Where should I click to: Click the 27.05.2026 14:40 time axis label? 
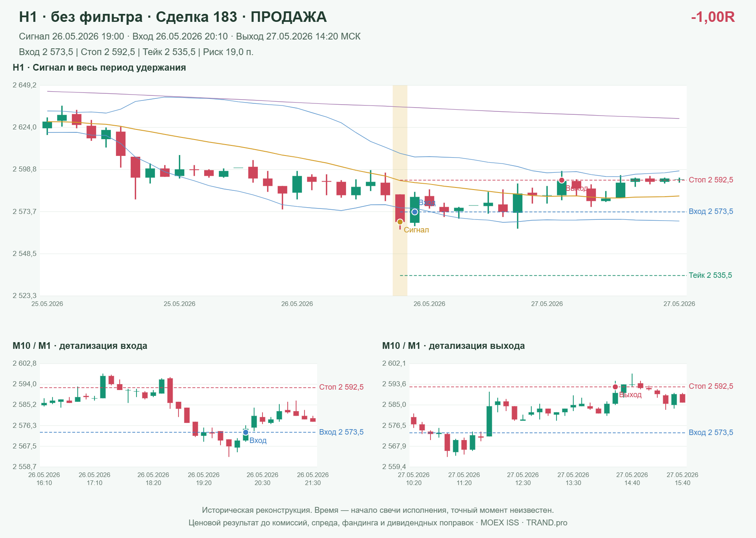coord(632,479)
